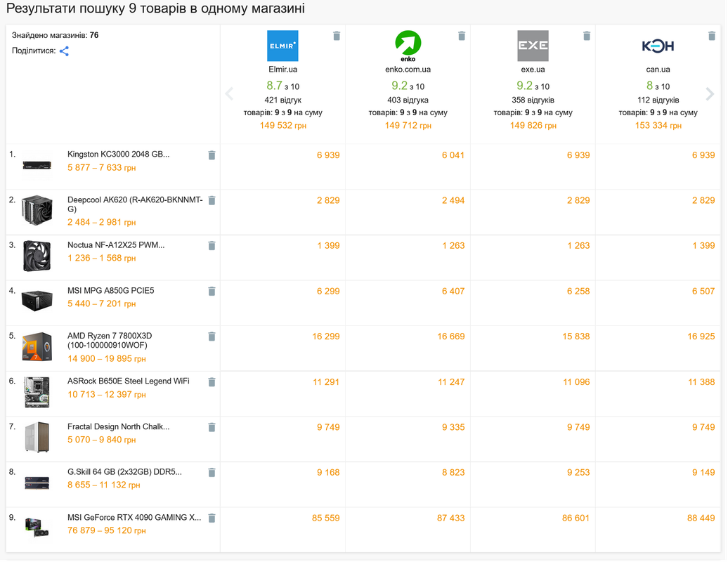The height and width of the screenshot is (562, 728).
Task: Click the share icon next to Поділитися
Action: [x=64, y=51]
